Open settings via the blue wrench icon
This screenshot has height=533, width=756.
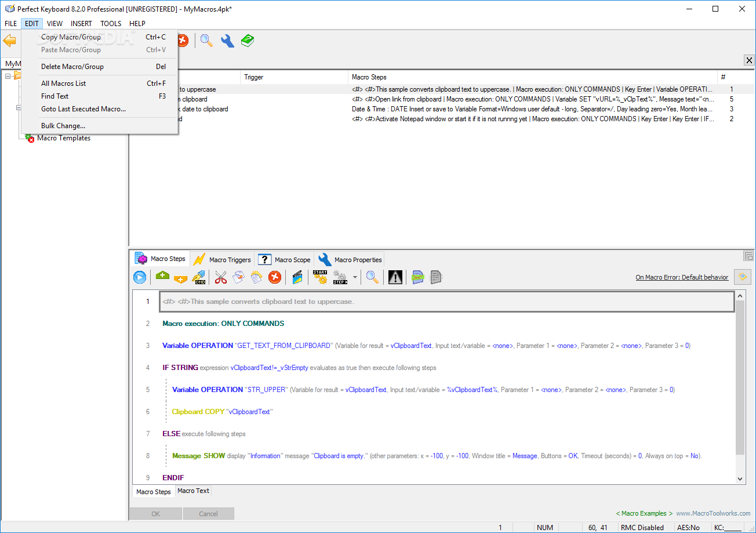tap(227, 41)
